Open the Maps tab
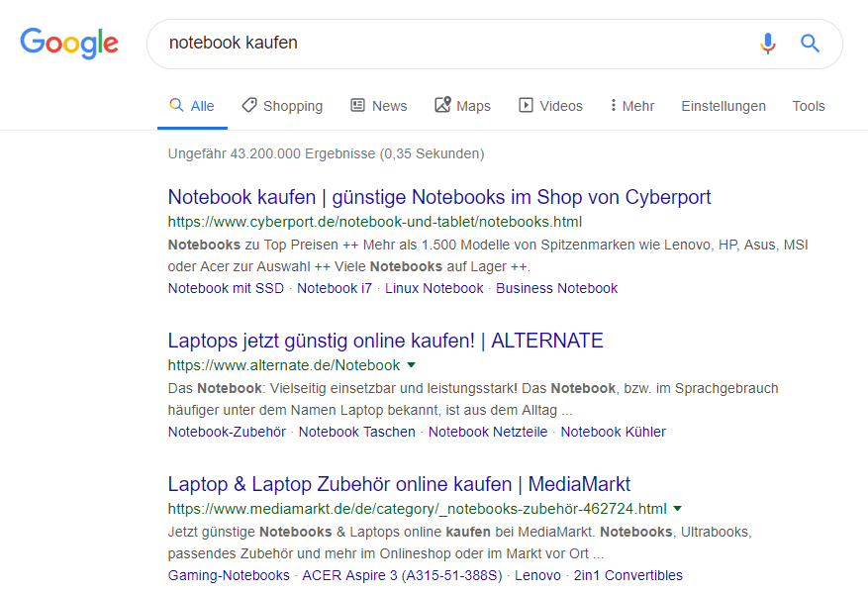The width and height of the screenshot is (868, 593). (463, 106)
